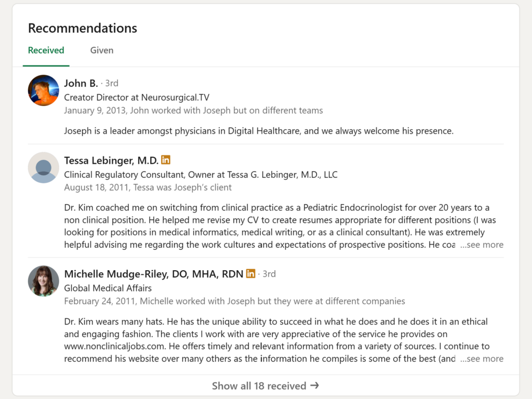Click the LinkedIn icon beside Tessa Lebinger's name

[x=165, y=160]
